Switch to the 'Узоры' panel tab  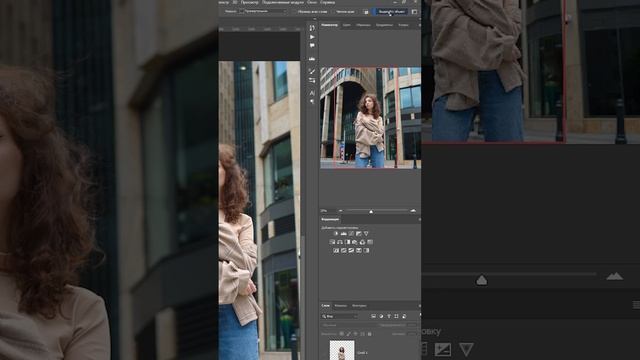(403, 25)
